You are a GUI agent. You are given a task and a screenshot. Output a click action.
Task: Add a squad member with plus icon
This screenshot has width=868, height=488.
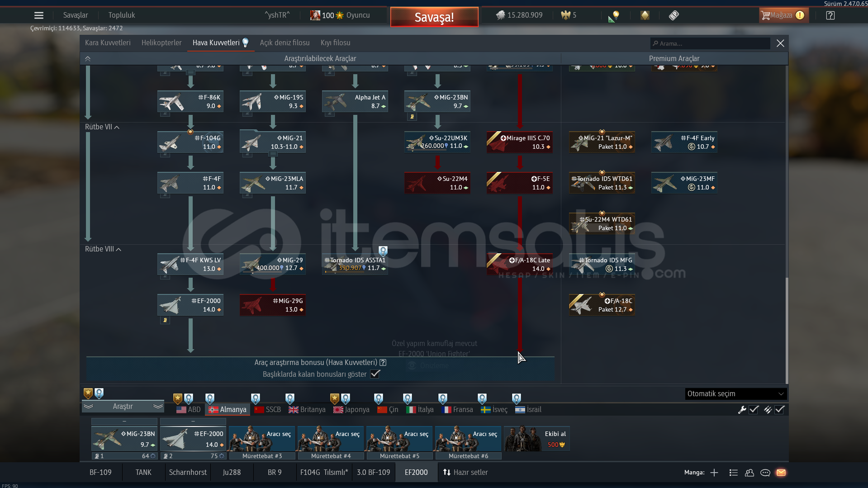click(x=714, y=473)
